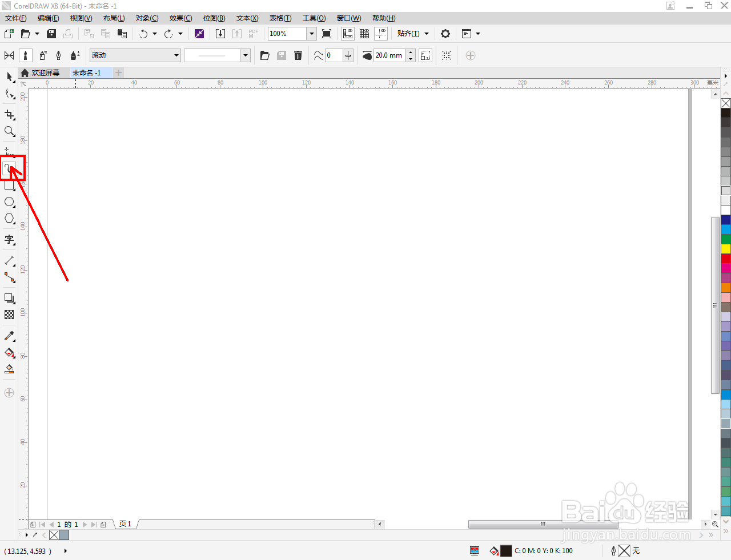Open the 工具 menu

[314, 18]
